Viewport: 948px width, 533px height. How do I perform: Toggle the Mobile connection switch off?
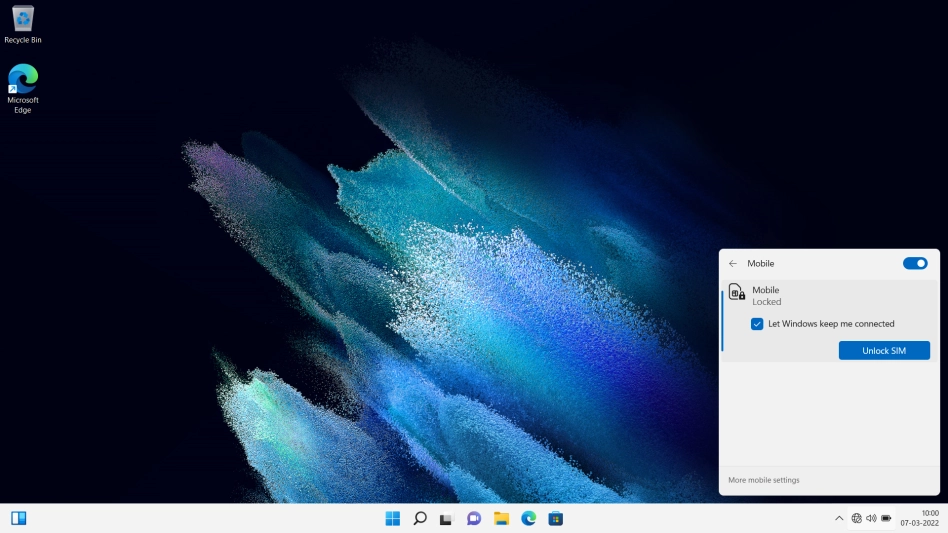coord(914,264)
